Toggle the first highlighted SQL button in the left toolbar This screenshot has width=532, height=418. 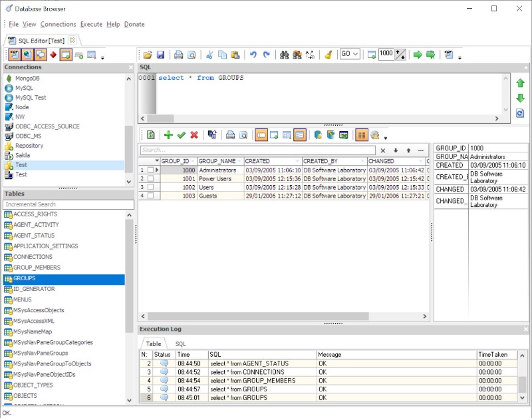(x=15, y=55)
